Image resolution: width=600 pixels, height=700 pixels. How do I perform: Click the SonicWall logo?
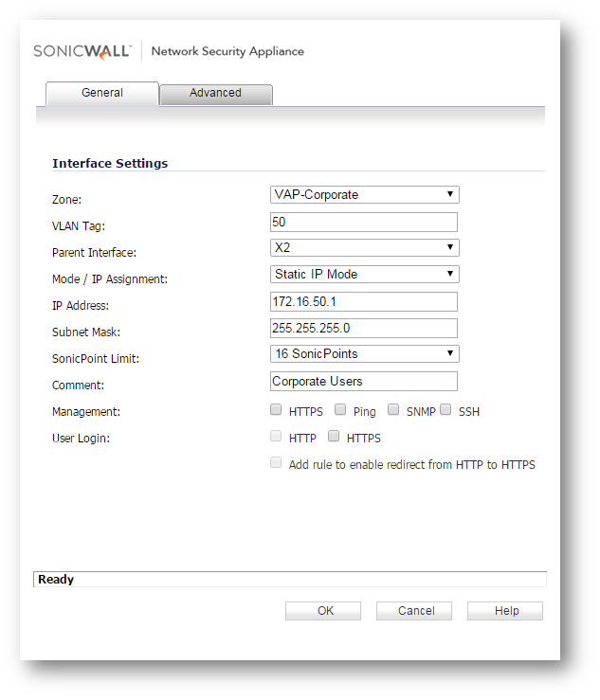tap(85, 51)
